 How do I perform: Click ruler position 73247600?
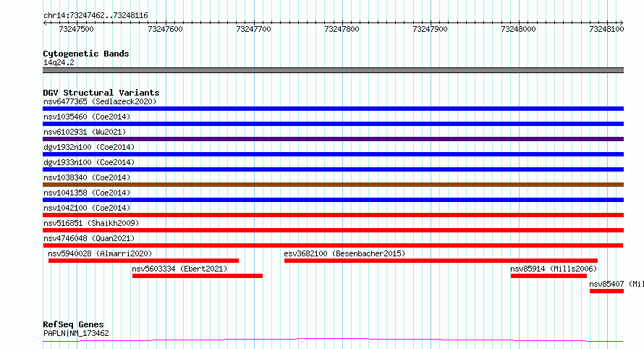165,29
